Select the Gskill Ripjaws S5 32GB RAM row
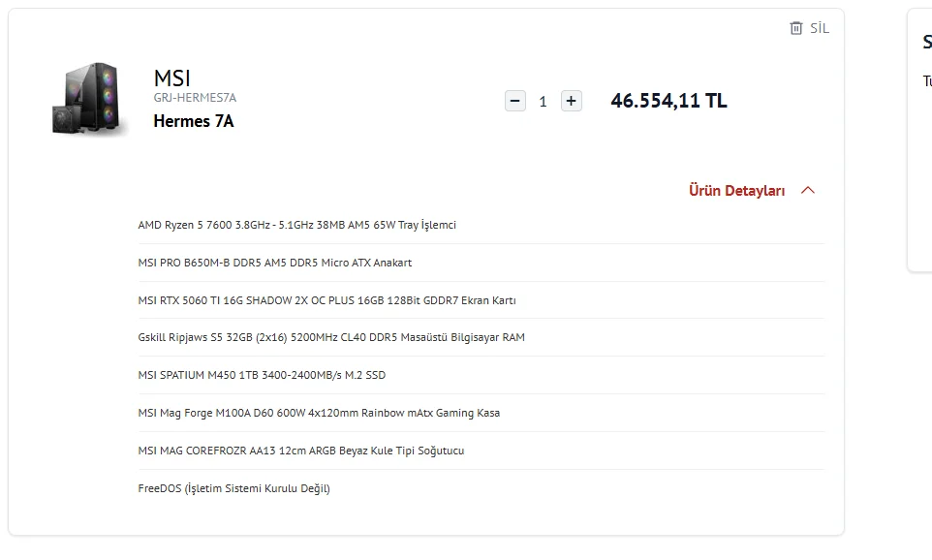The image size is (932, 560). pos(481,338)
